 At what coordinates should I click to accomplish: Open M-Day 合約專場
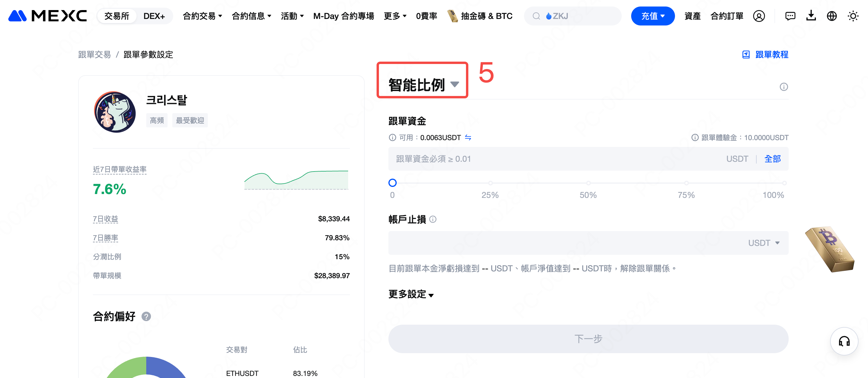pyautogui.click(x=343, y=16)
